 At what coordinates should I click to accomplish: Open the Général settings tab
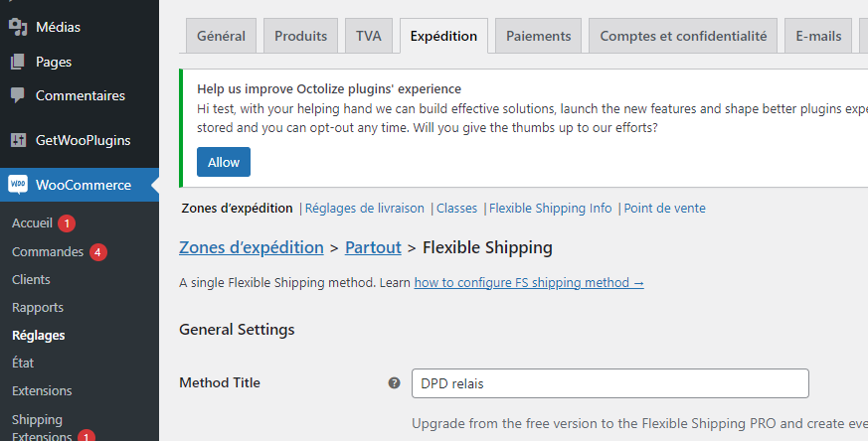(221, 36)
